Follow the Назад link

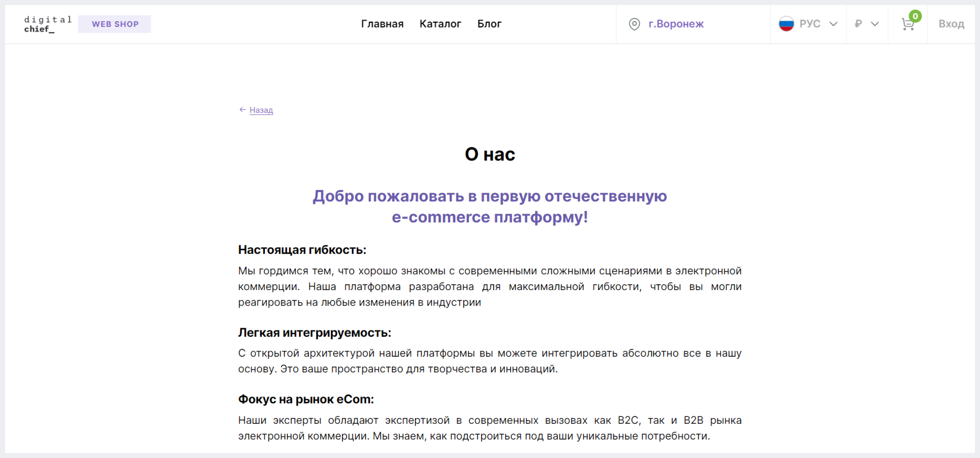tap(261, 110)
